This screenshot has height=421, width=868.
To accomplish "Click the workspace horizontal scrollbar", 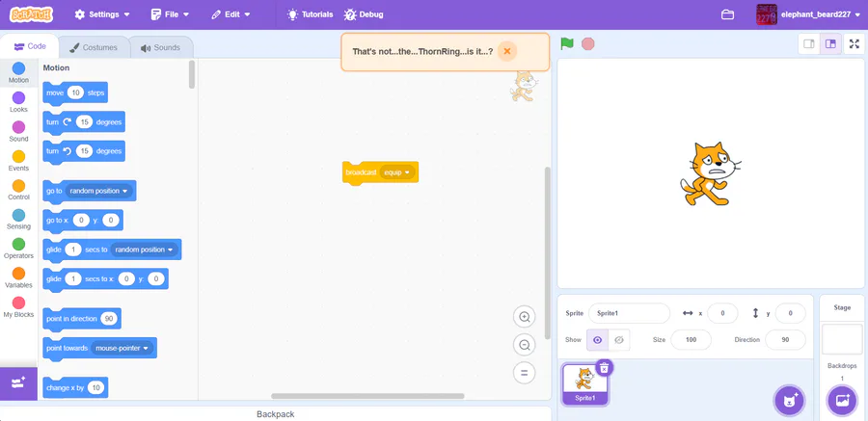I will (367, 396).
